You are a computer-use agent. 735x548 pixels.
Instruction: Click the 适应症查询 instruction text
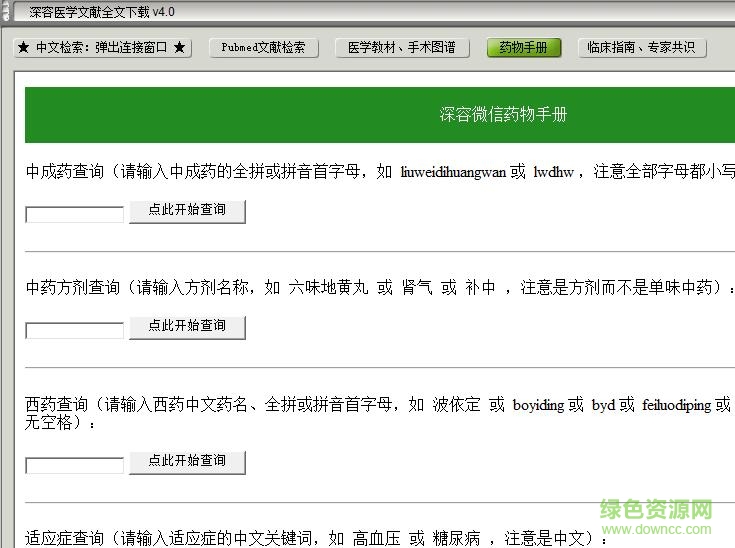316,538
